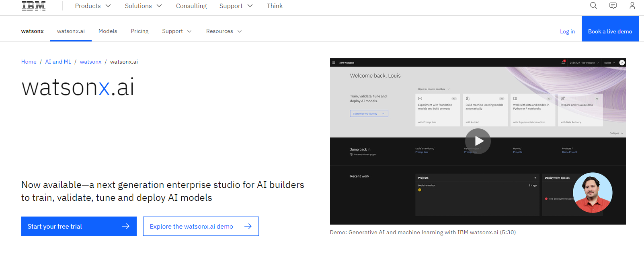Select the Pricing tab
Image resolution: width=644 pixels, height=258 pixels.
click(x=139, y=31)
